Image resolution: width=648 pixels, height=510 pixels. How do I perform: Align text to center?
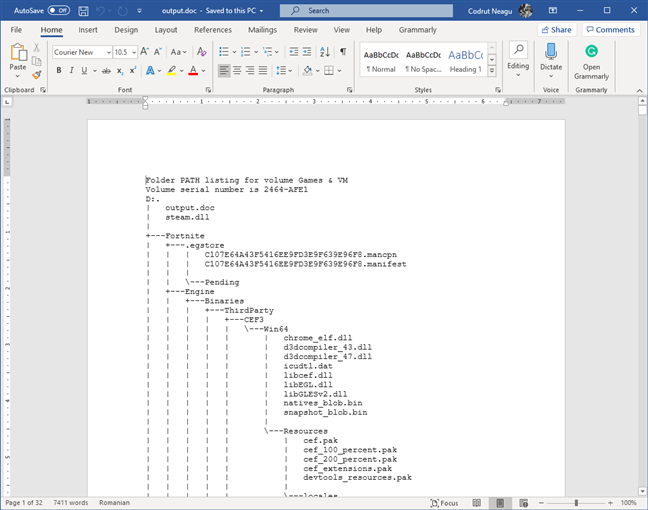pyautogui.click(x=237, y=71)
